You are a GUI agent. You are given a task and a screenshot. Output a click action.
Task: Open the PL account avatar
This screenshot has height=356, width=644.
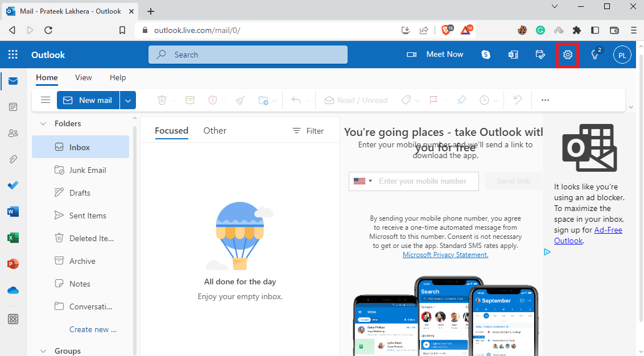[622, 55]
